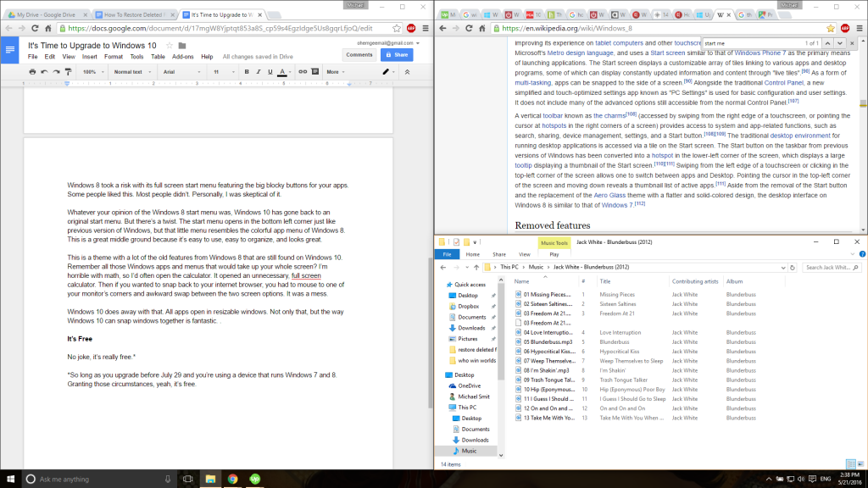The height and width of the screenshot is (488, 868).
Task: Open Chrome menu in left browser window
Action: (x=426, y=28)
